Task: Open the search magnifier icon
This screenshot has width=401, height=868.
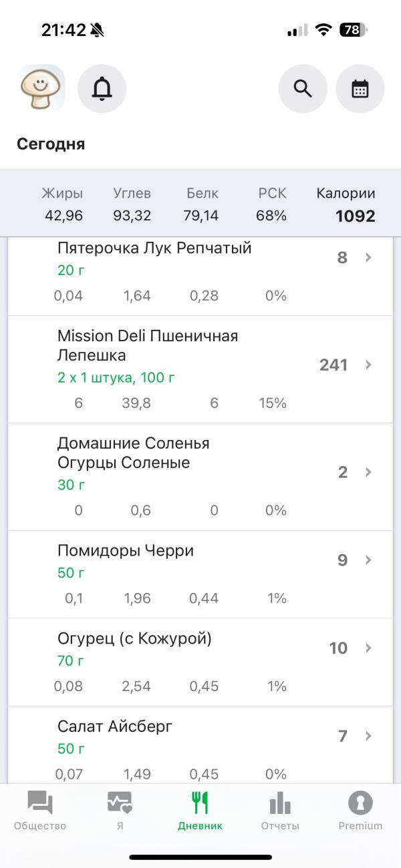Action: coord(303,88)
